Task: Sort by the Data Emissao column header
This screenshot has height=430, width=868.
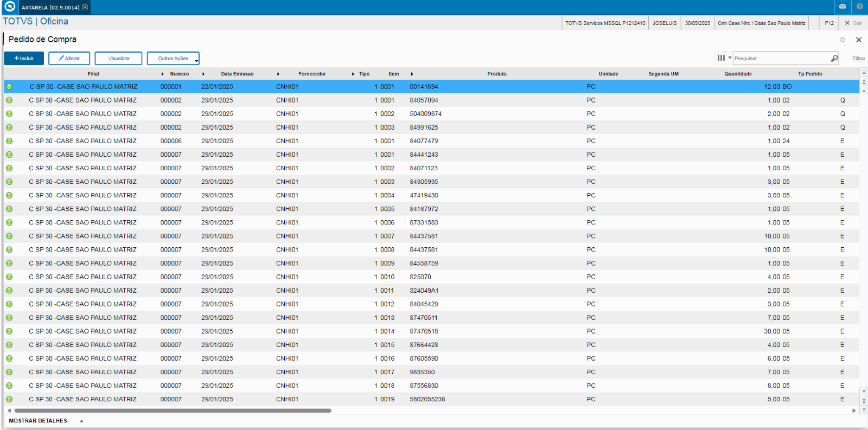Action: point(237,74)
